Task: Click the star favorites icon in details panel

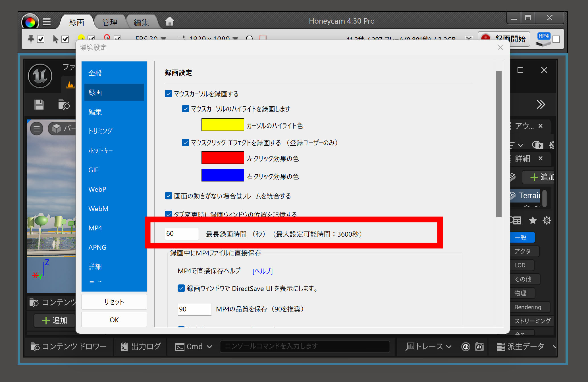Action: [x=533, y=220]
